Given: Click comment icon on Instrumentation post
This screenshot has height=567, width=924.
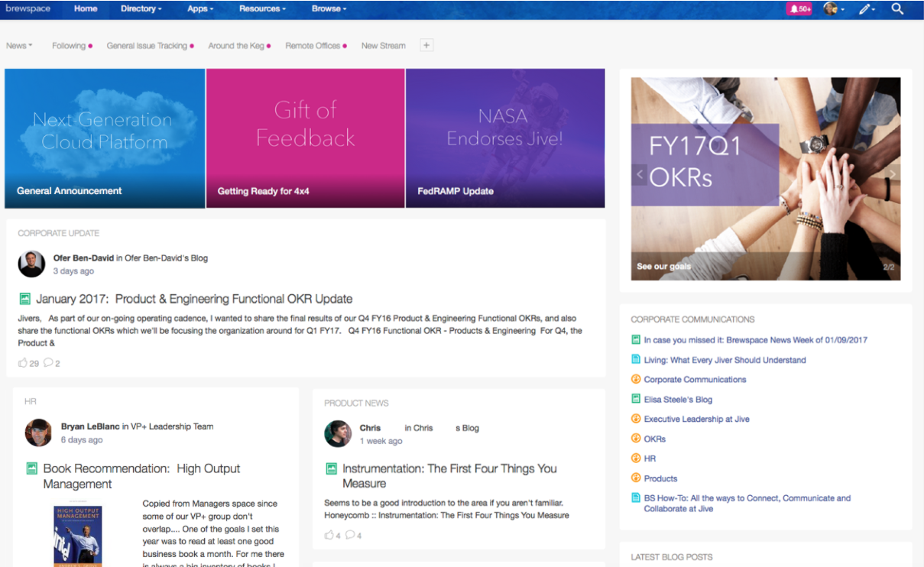Looking at the screenshot, I should (350, 535).
